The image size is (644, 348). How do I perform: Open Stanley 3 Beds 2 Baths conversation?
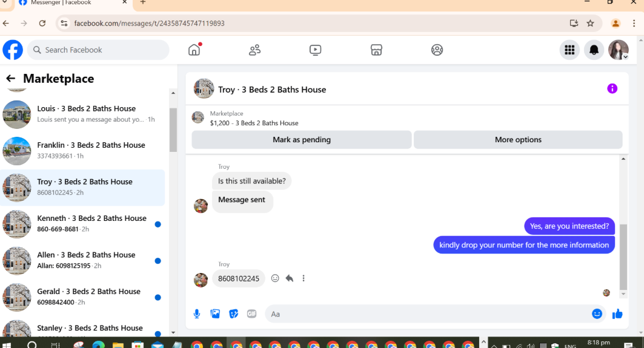82,328
